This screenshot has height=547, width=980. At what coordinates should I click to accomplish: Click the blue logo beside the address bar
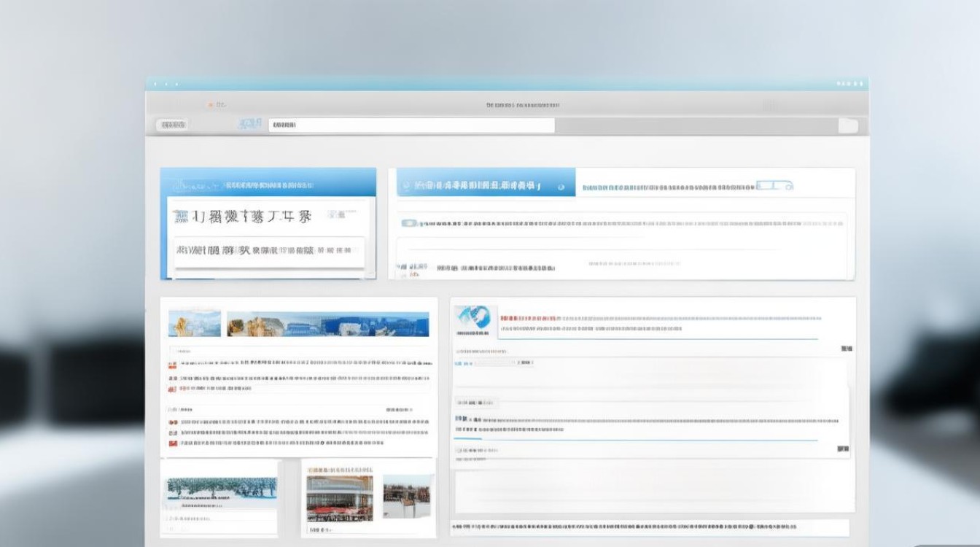tap(249, 125)
